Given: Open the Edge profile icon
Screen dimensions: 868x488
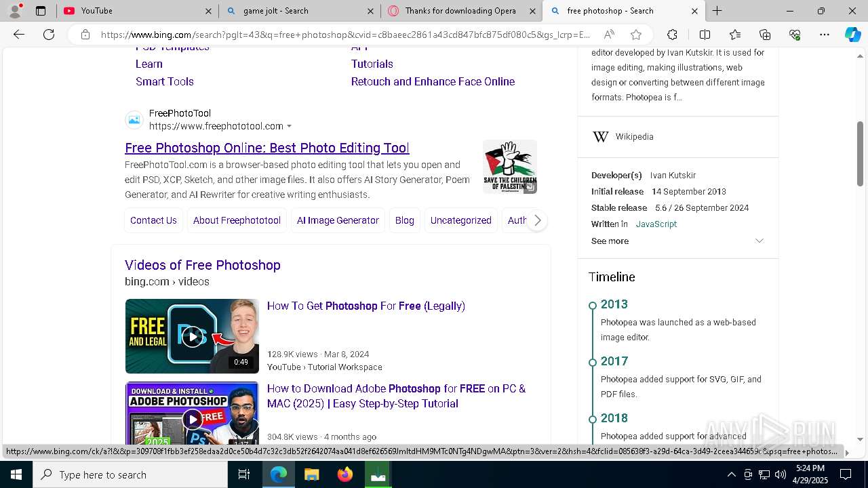Looking at the screenshot, I should 15,11.
